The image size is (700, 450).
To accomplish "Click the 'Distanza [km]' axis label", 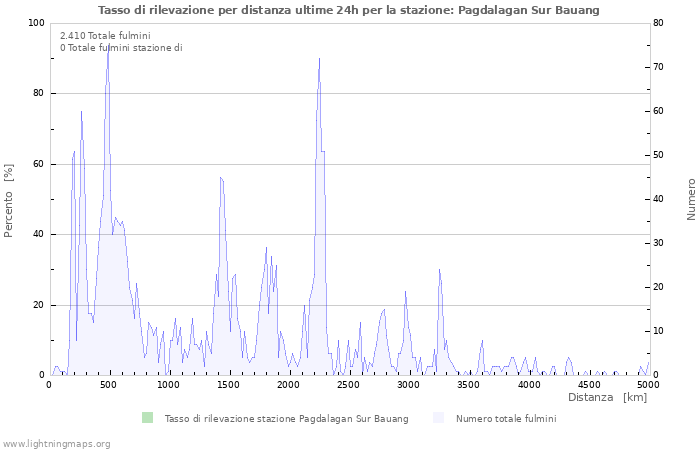I will 607,397.
